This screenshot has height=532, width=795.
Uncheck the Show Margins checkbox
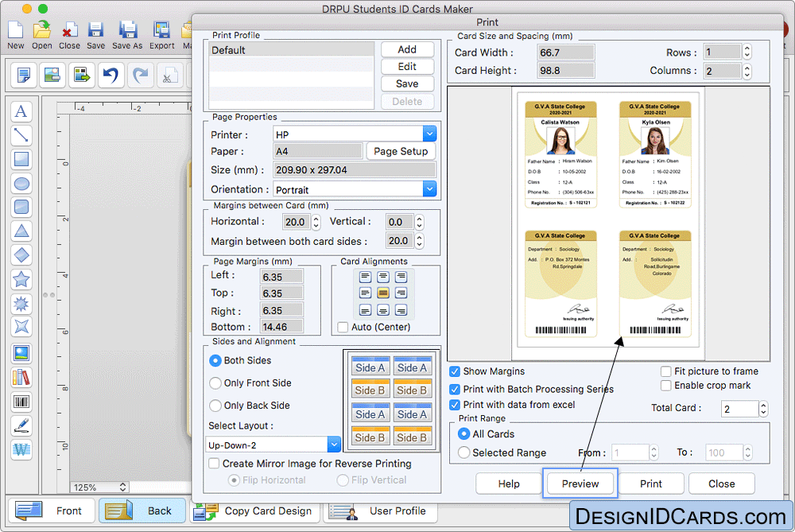click(455, 371)
